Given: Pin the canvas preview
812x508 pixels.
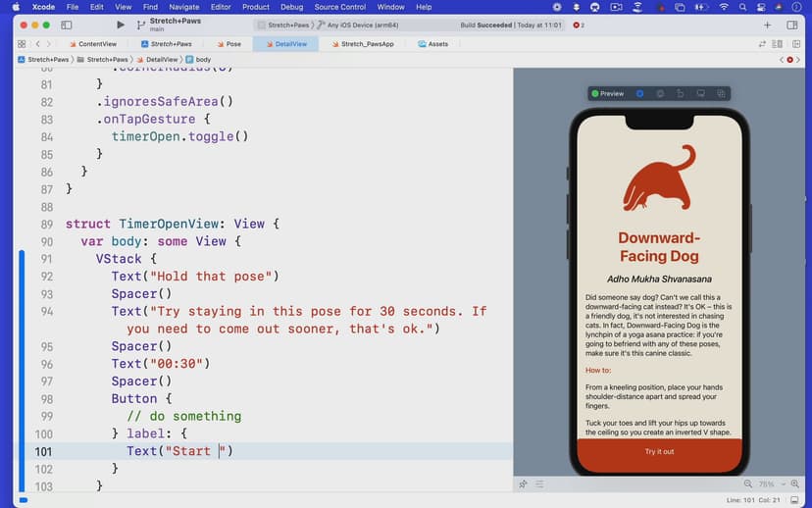Looking at the screenshot, I should click(x=524, y=484).
